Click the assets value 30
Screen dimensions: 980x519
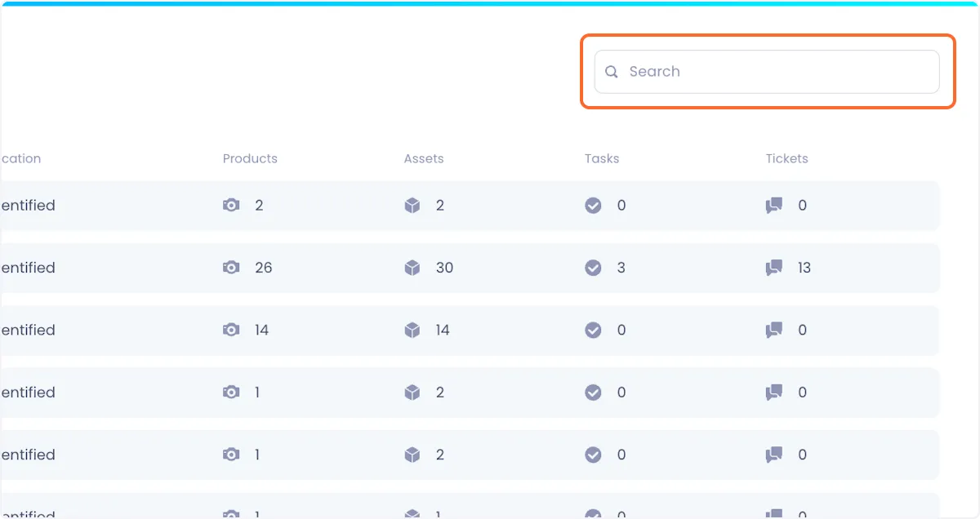[444, 268]
